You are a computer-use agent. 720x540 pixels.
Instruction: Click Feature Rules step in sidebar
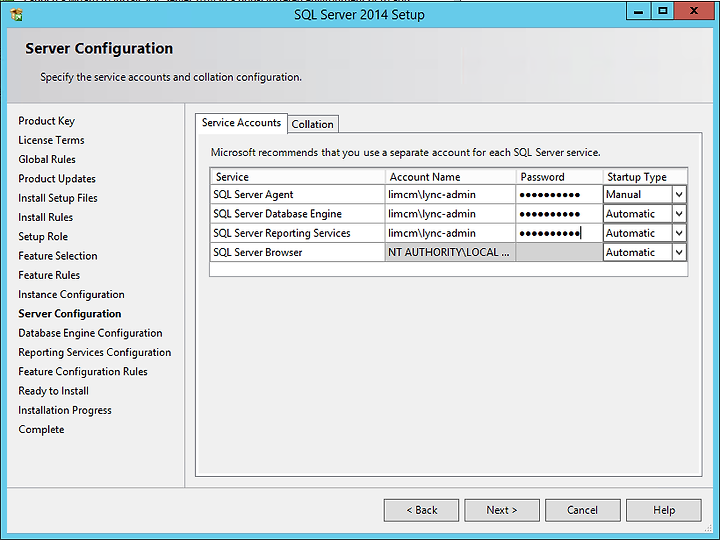tap(49, 275)
